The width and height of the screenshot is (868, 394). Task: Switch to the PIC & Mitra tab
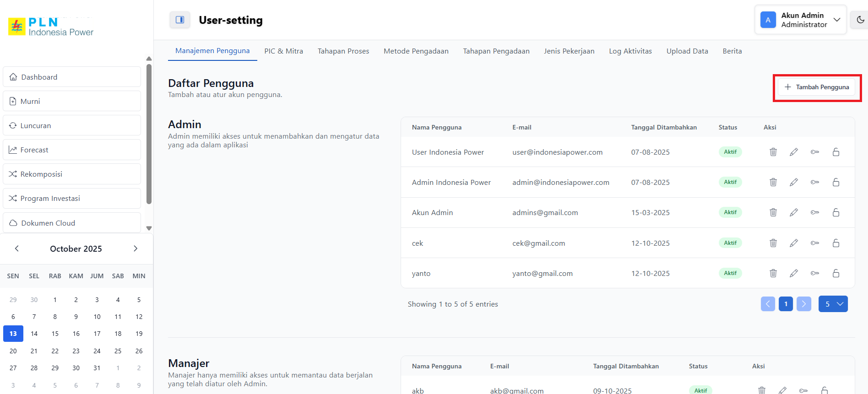pos(283,51)
